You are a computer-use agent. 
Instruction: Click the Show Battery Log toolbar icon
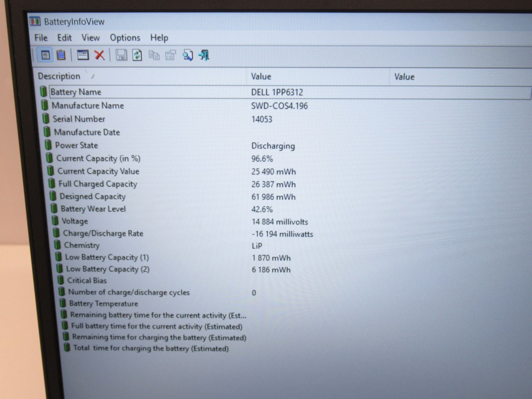click(61, 55)
